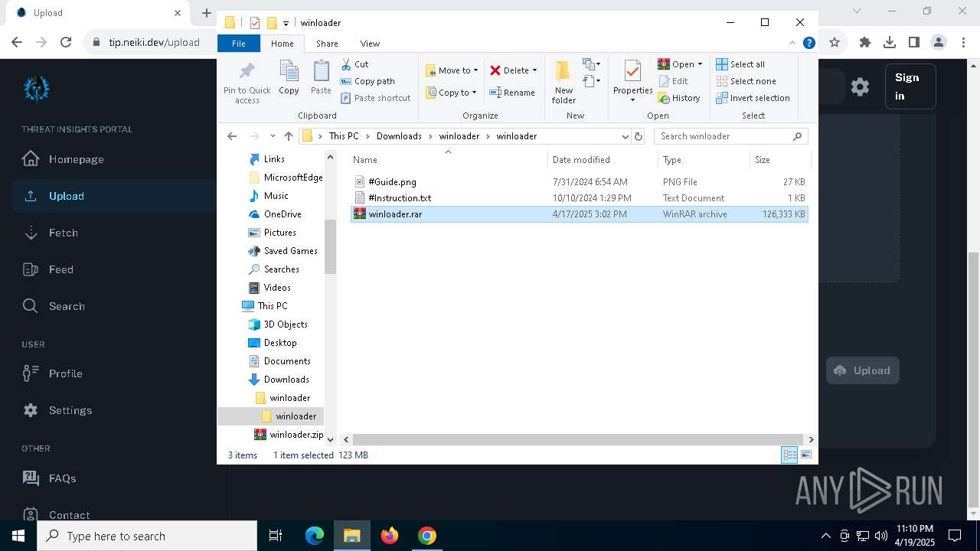980x551 pixels.
Task: Sort by the Name column header
Action: point(448,160)
